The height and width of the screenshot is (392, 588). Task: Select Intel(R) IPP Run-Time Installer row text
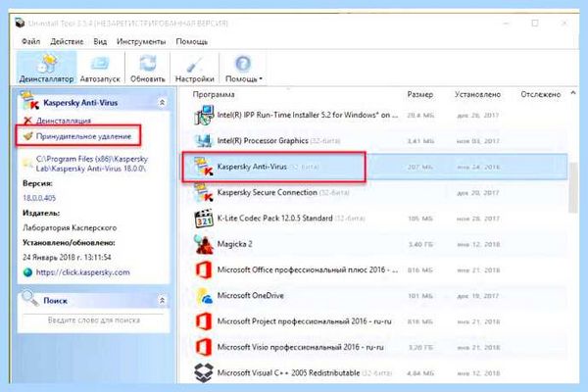[308, 116]
